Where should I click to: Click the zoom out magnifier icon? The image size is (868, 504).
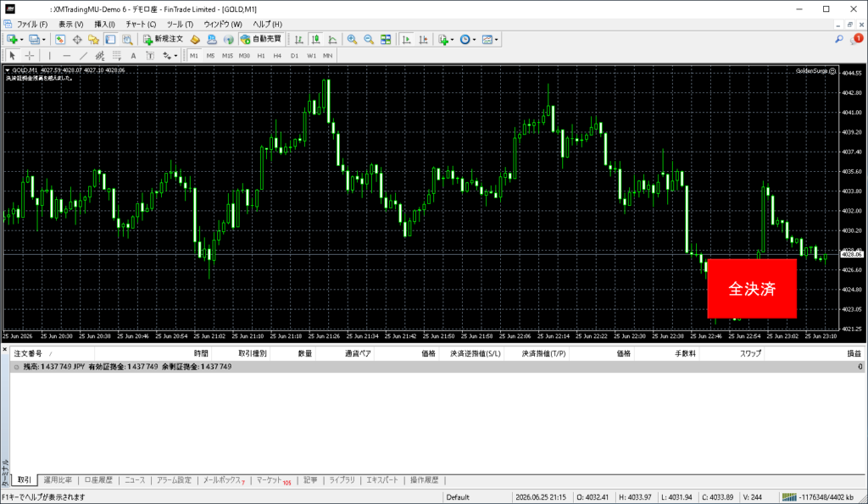coord(369,39)
